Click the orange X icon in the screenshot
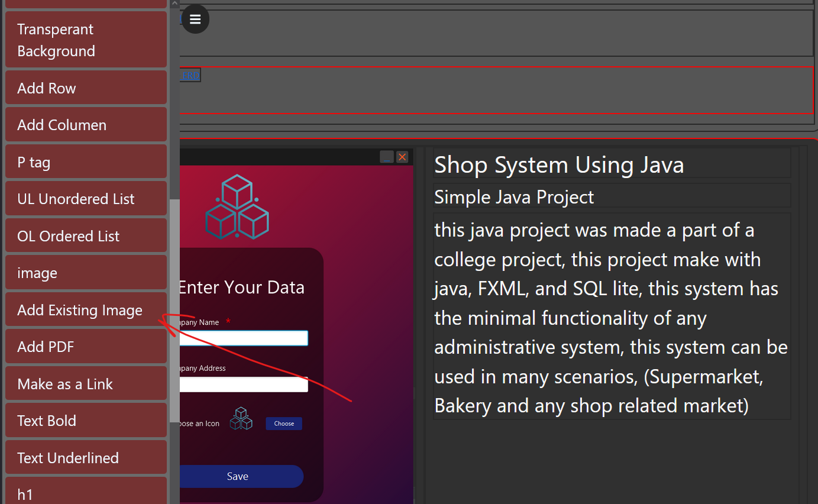The image size is (818, 504). [x=402, y=157]
